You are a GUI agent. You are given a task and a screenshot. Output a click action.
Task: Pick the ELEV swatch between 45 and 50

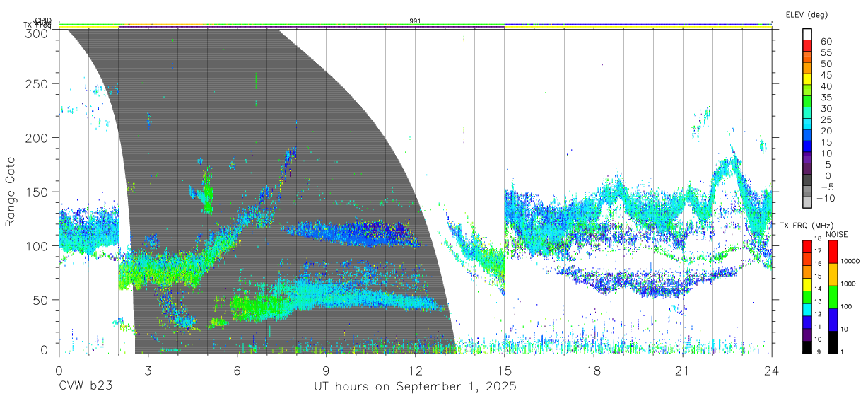[808, 69]
